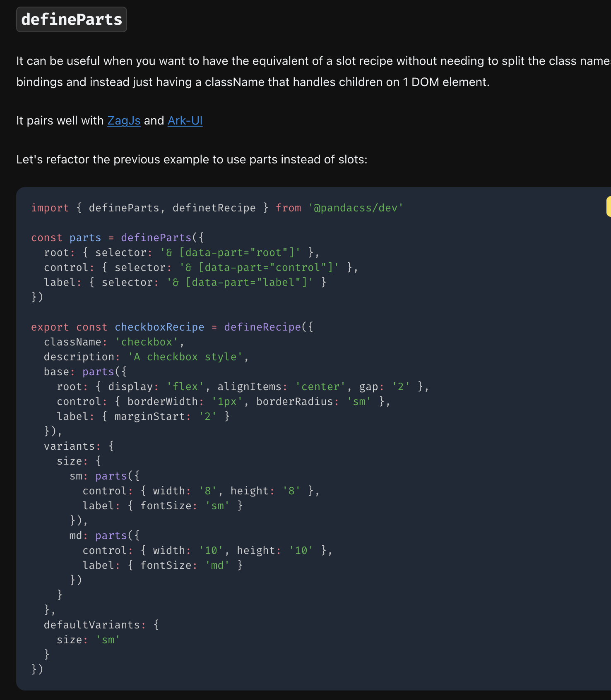The image size is (611, 700).
Task: Open the Ark-UI link
Action: point(185,120)
